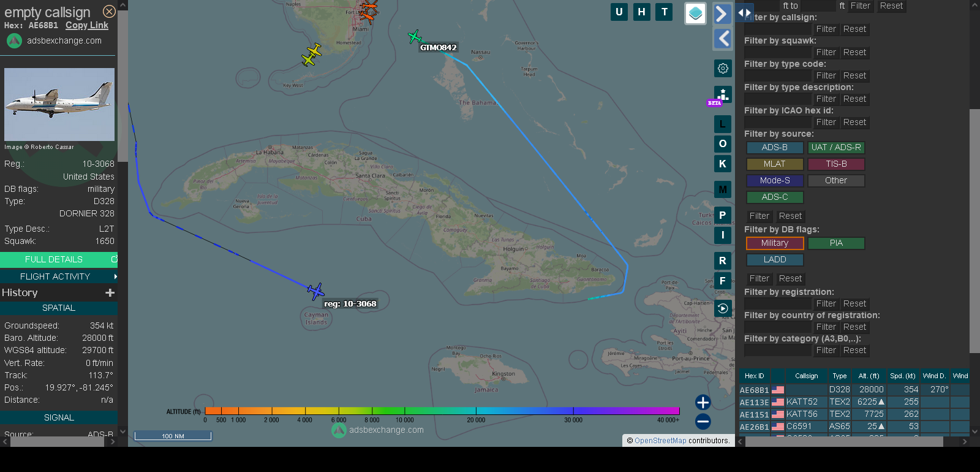The width and height of the screenshot is (980, 472).
Task: Reset the squawk filter
Action: (x=854, y=52)
